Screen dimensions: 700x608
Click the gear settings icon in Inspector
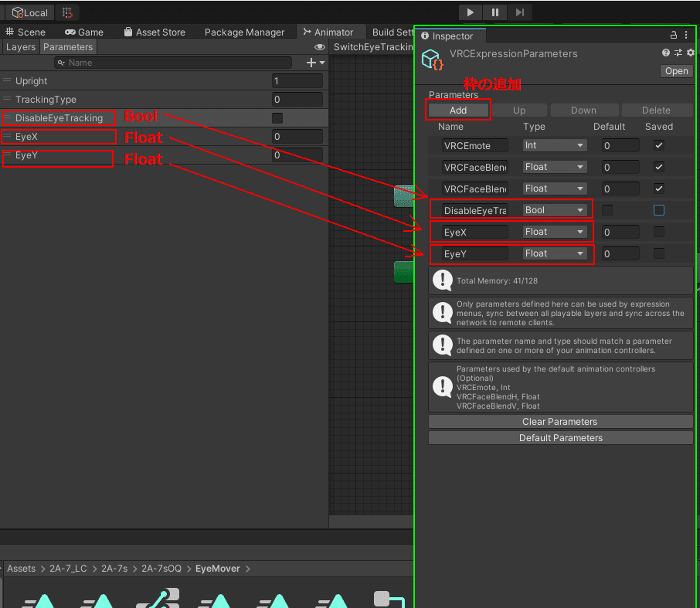click(691, 53)
